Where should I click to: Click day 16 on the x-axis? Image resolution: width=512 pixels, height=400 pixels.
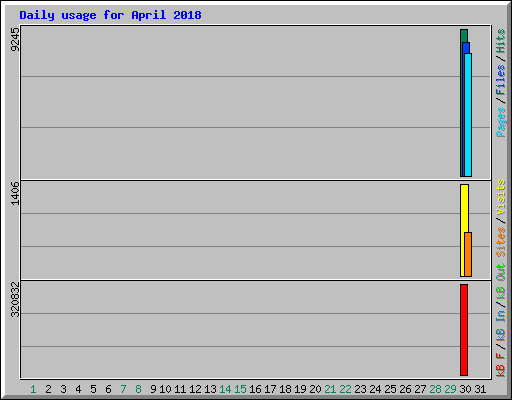point(255,389)
